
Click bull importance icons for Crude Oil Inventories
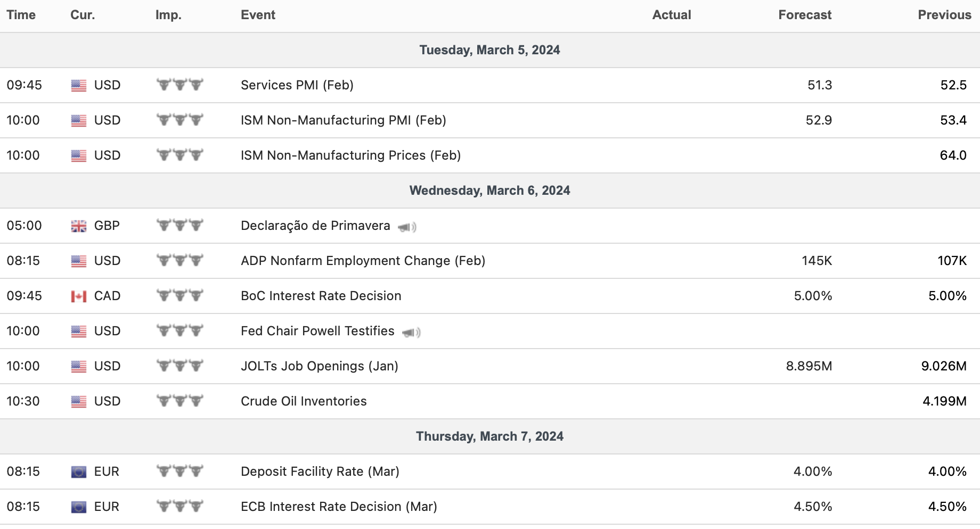[180, 401]
